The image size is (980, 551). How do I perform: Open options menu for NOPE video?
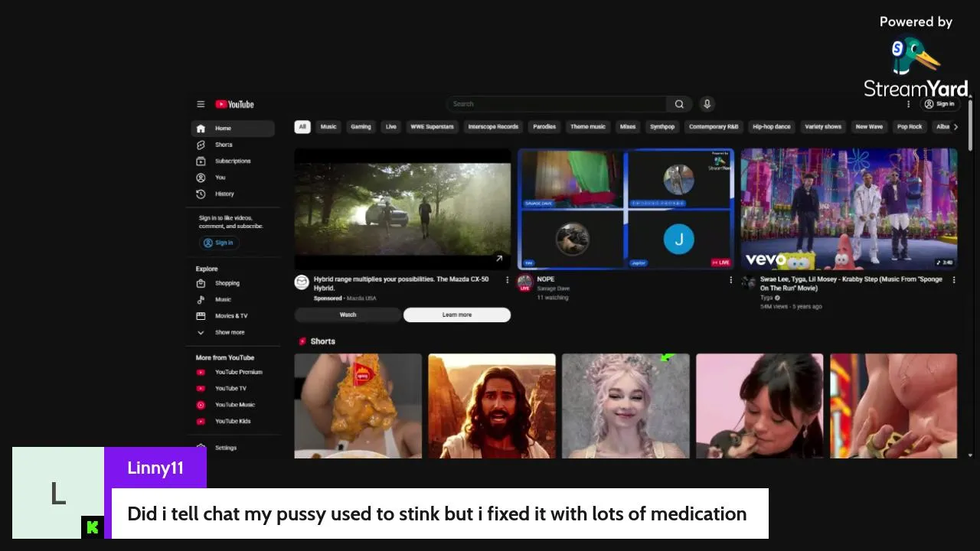coord(730,280)
